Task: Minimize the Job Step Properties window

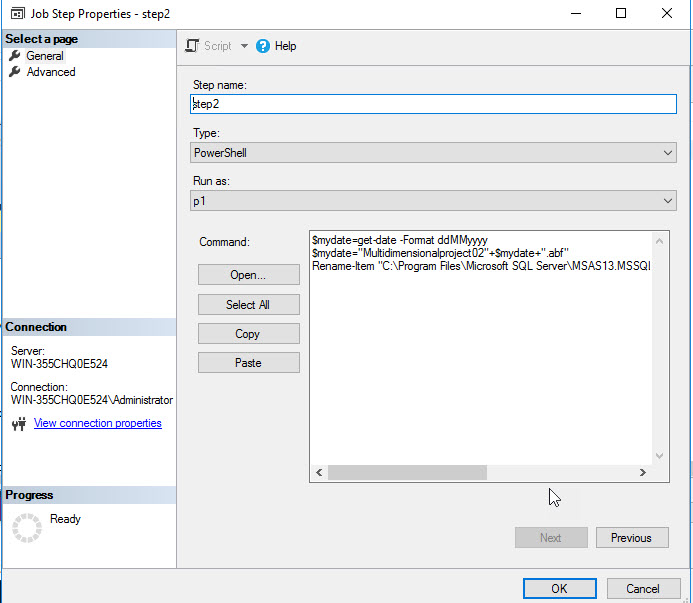Action: (x=576, y=13)
